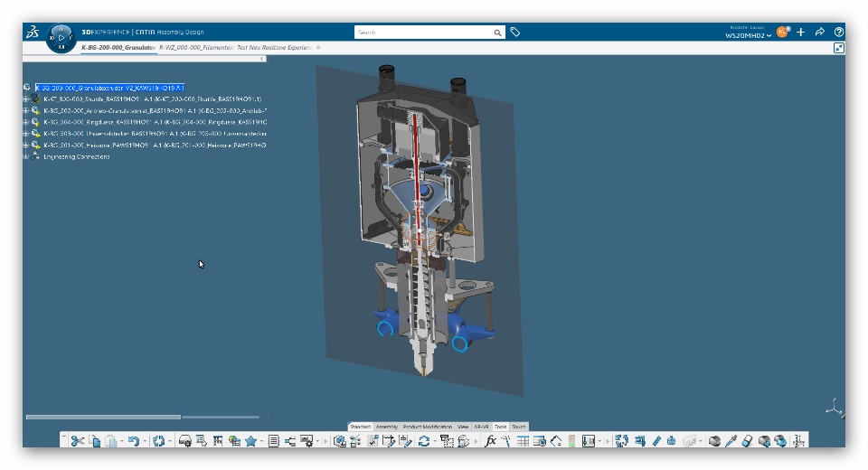Screen dimensions: 868x470
Task: Click the fx Formula tool
Action: point(490,441)
